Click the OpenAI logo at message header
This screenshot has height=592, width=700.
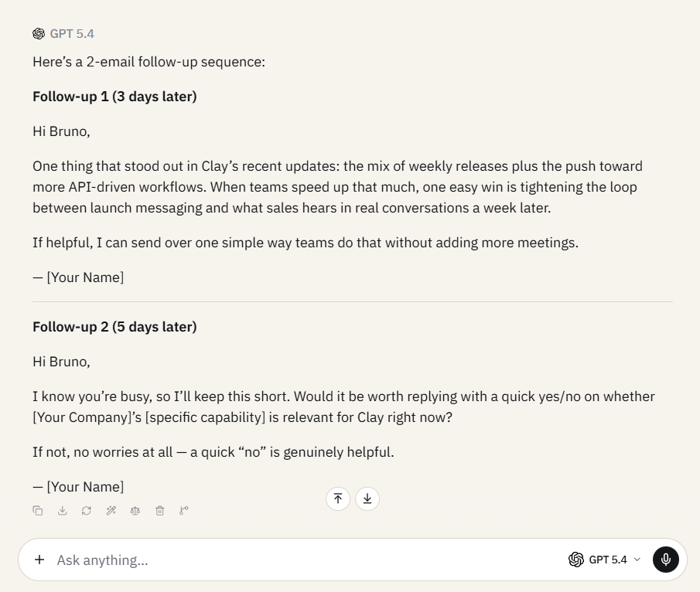pos(39,34)
